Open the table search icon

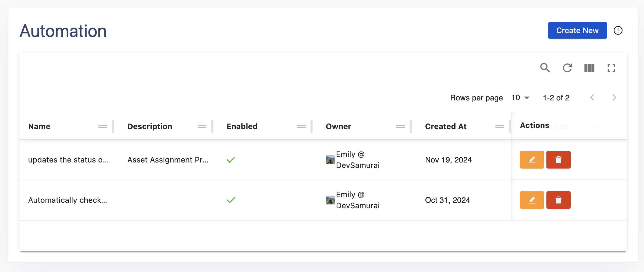545,68
